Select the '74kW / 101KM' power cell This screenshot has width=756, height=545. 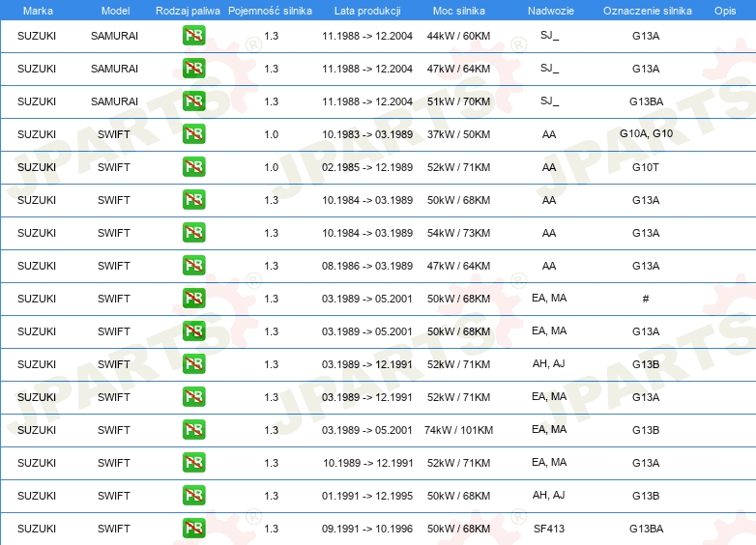458,430
